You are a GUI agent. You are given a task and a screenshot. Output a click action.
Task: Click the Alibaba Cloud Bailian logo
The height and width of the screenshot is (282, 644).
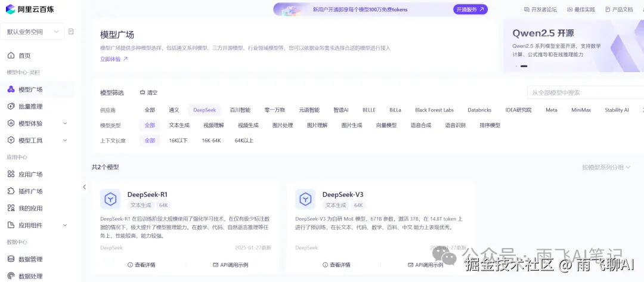coord(30,9)
